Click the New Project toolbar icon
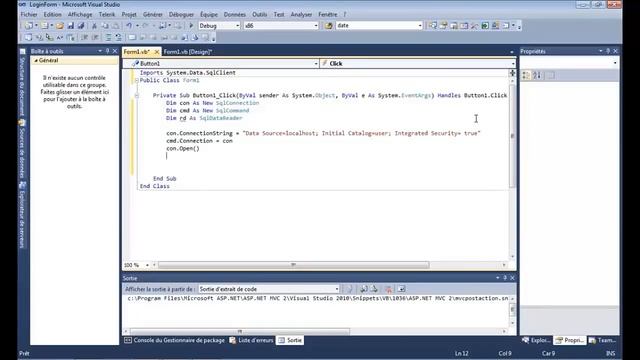640x360 pixels. [29, 26]
